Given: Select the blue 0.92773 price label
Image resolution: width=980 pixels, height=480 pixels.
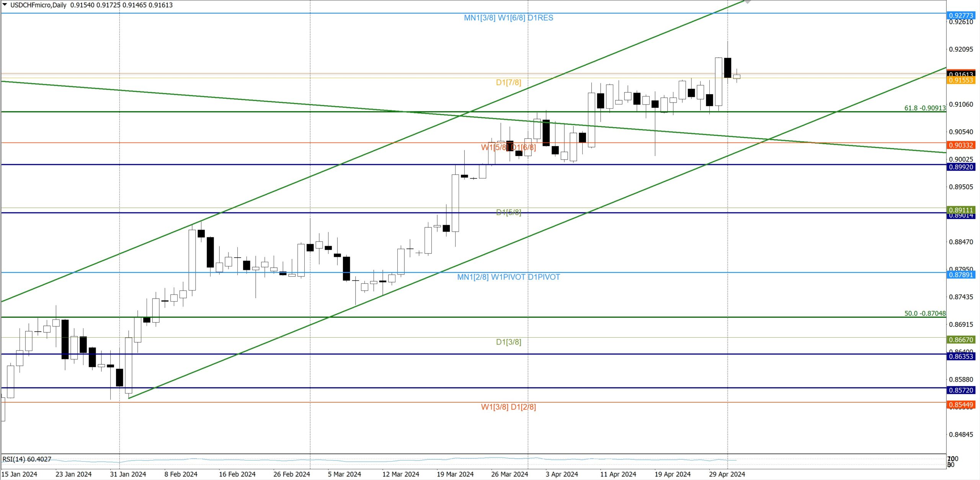Looking at the screenshot, I should pyautogui.click(x=960, y=15).
